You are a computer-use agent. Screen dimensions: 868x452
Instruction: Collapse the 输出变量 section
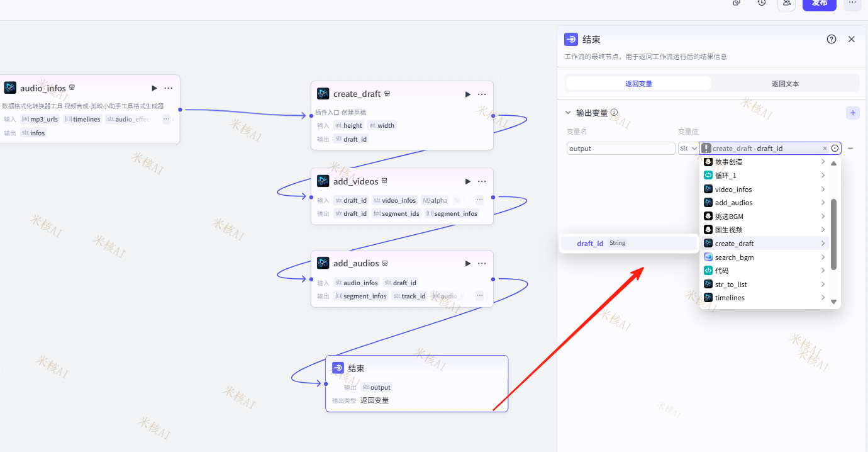point(569,113)
